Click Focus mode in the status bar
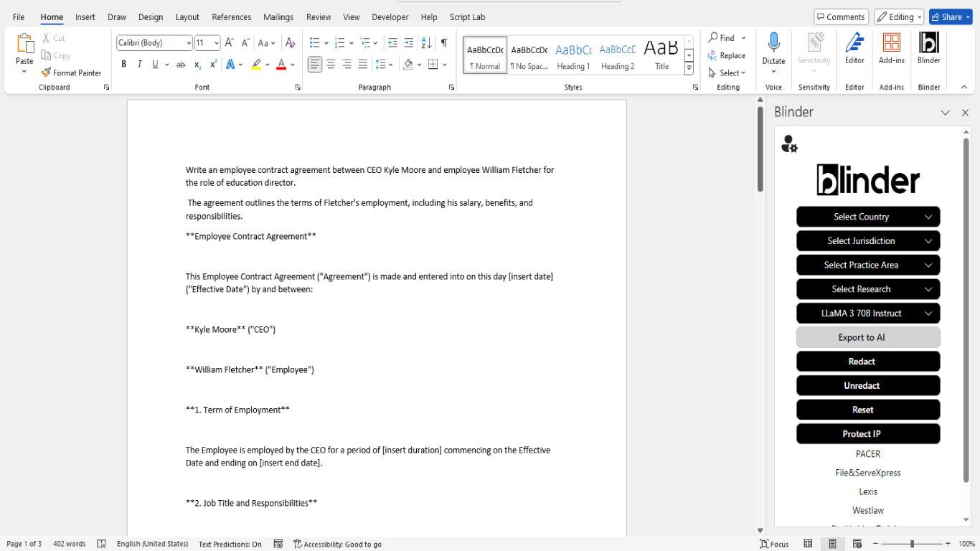The width and height of the screenshot is (980, 551). 773,544
